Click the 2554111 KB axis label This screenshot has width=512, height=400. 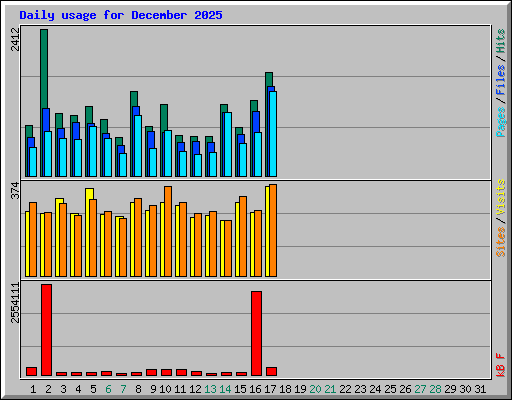tap(15, 303)
